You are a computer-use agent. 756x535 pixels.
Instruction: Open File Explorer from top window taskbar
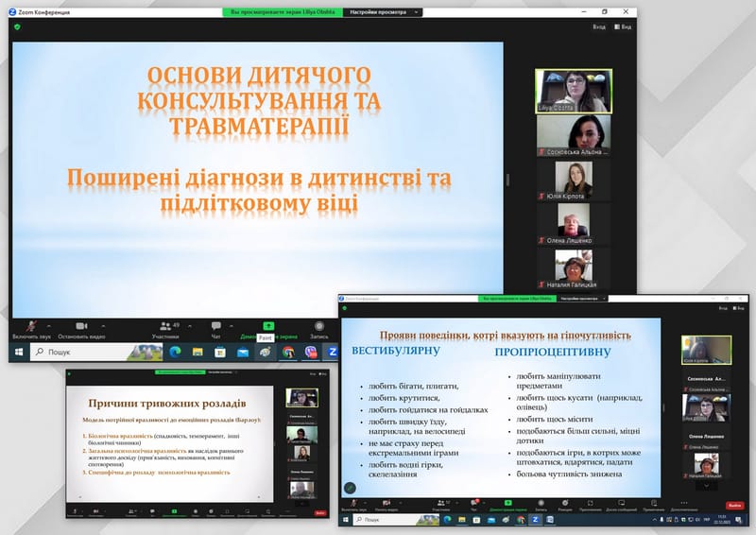[x=198, y=353]
